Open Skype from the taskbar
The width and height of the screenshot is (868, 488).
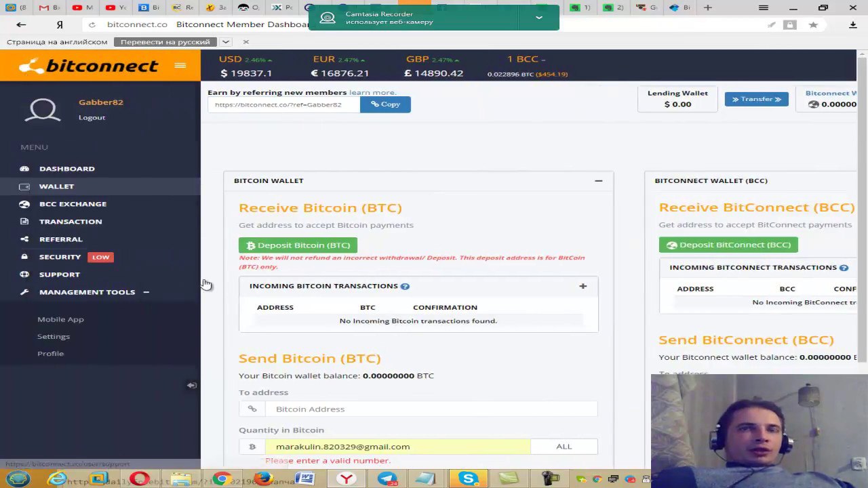pyautogui.click(x=468, y=479)
